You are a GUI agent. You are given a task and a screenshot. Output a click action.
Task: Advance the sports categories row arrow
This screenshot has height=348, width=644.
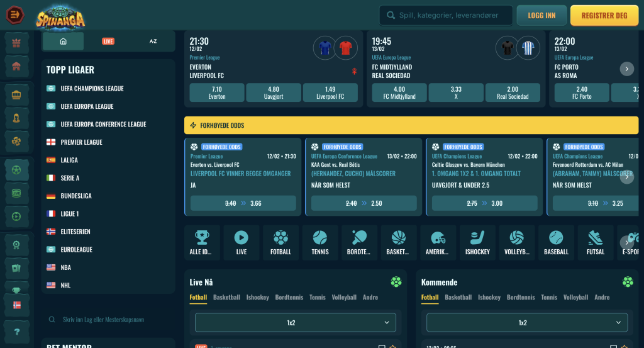(x=627, y=242)
